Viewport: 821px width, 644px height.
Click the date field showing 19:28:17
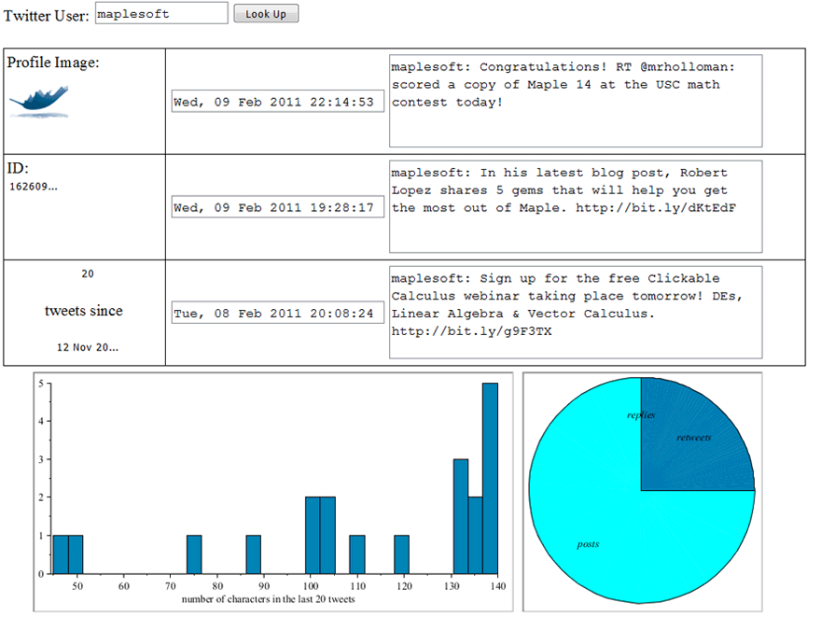point(277,207)
